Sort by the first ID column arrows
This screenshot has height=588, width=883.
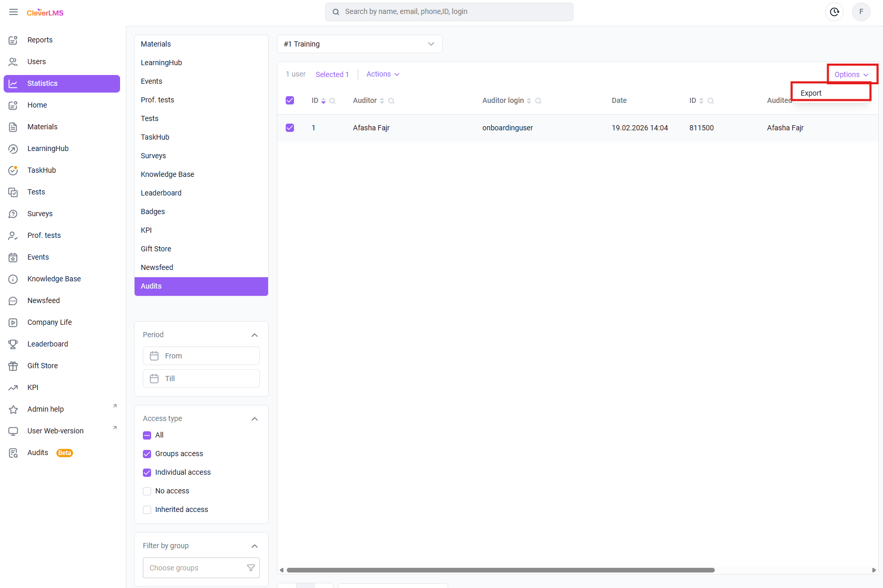tap(323, 101)
